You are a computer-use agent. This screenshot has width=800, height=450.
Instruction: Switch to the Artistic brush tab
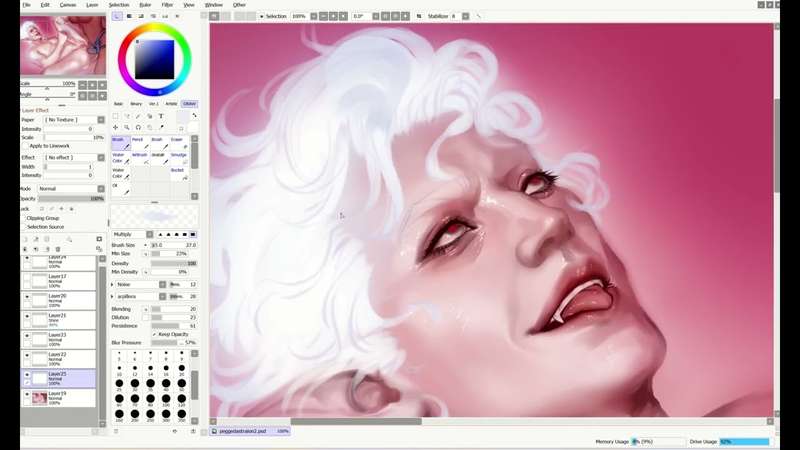[x=171, y=103]
